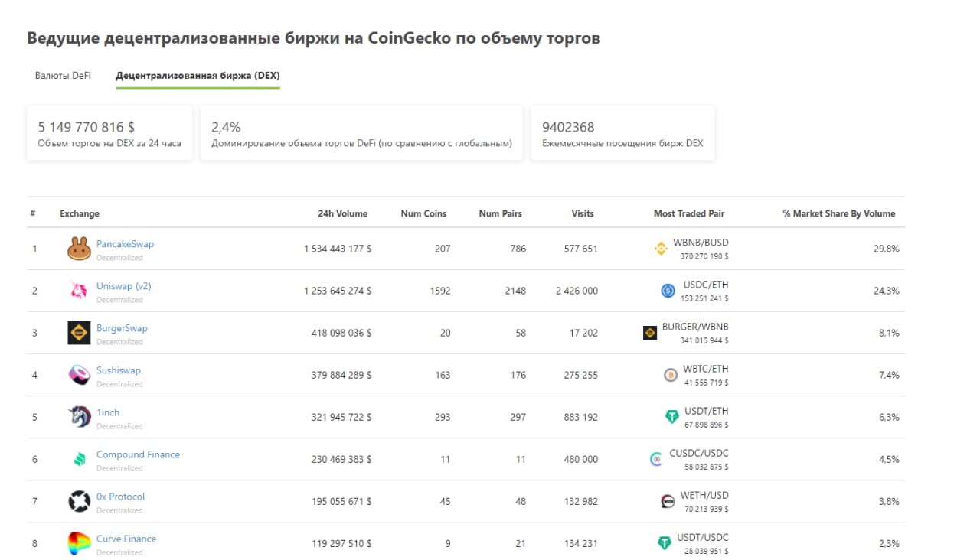The image size is (980, 560).
Task: Click the Sushiswap logo icon
Action: pos(79,375)
